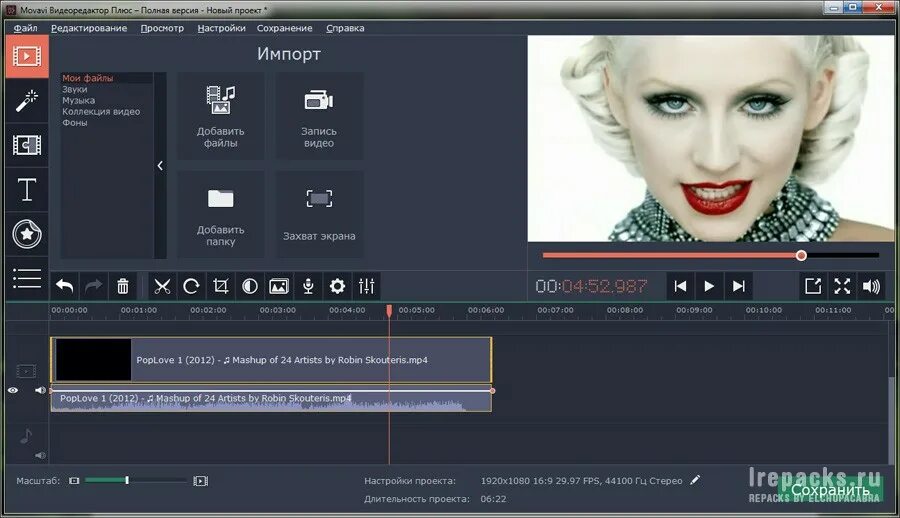Play the video preview
The image size is (900, 518).
pyautogui.click(x=709, y=286)
